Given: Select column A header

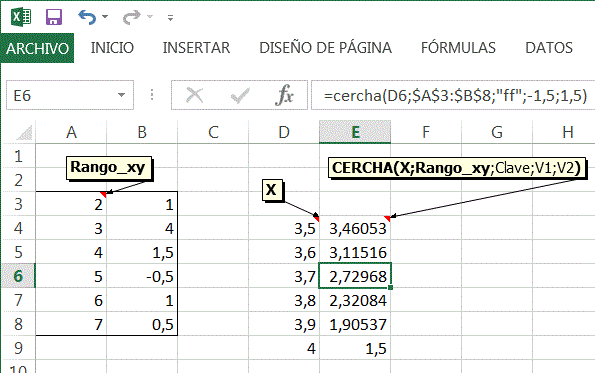Looking at the screenshot, I should [71, 132].
